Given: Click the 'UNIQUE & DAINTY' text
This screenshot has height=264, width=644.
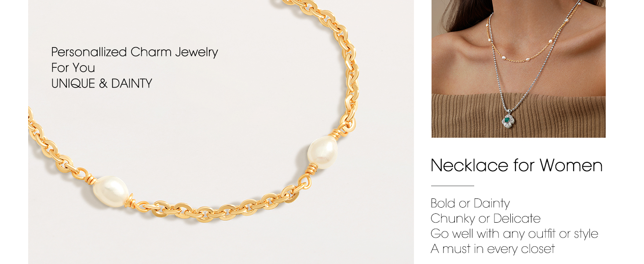Looking at the screenshot, I should tap(102, 83).
